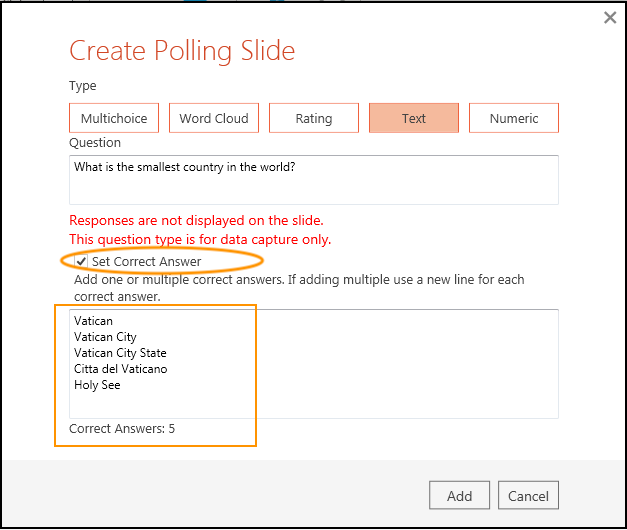The width and height of the screenshot is (627, 530).
Task: Close the Create Polling Slide dialog
Action: coord(610,18)
